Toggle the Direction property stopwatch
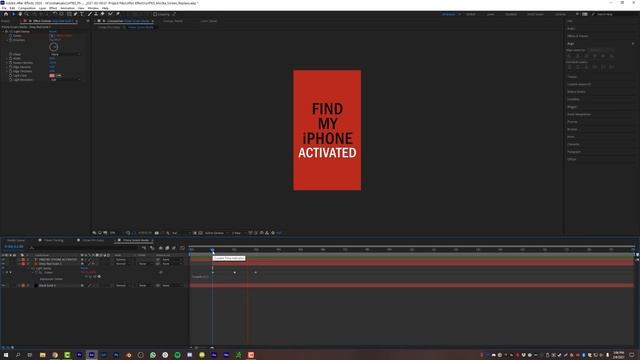The height and width of the screenshot is (360, 640). point(11,40)
